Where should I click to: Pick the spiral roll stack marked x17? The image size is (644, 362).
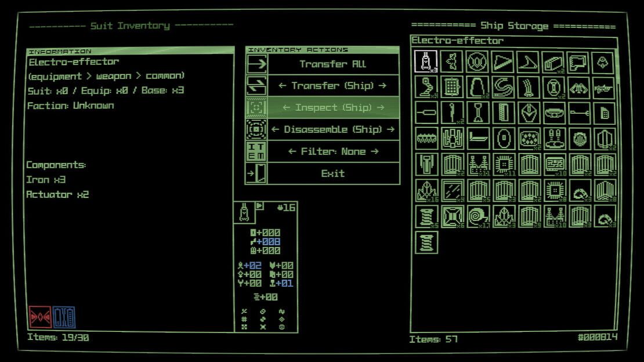click(x=477, y=216)
